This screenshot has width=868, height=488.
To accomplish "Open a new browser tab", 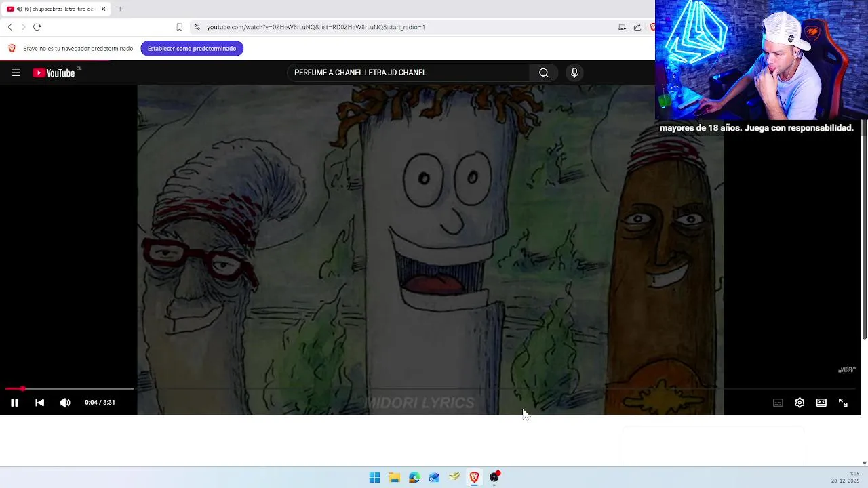I will tap(120, 9).
